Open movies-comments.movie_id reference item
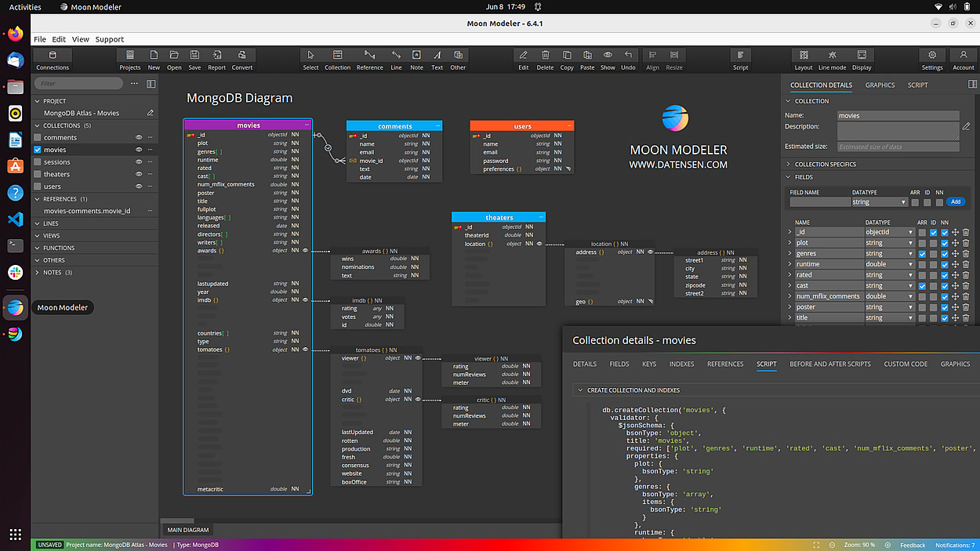980x551 pixels. pyautogui.click(x=87, y=211)
